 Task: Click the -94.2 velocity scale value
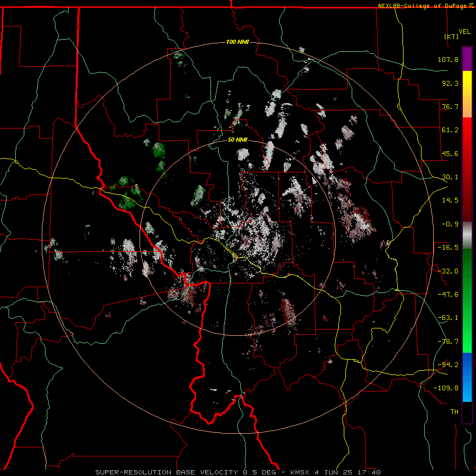pyautogui.click(x=448, y=364)
